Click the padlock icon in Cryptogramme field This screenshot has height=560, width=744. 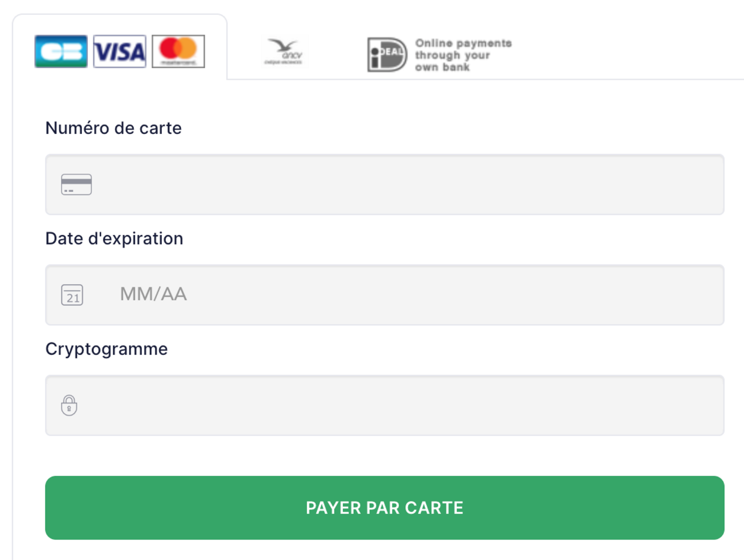point(69,405)
